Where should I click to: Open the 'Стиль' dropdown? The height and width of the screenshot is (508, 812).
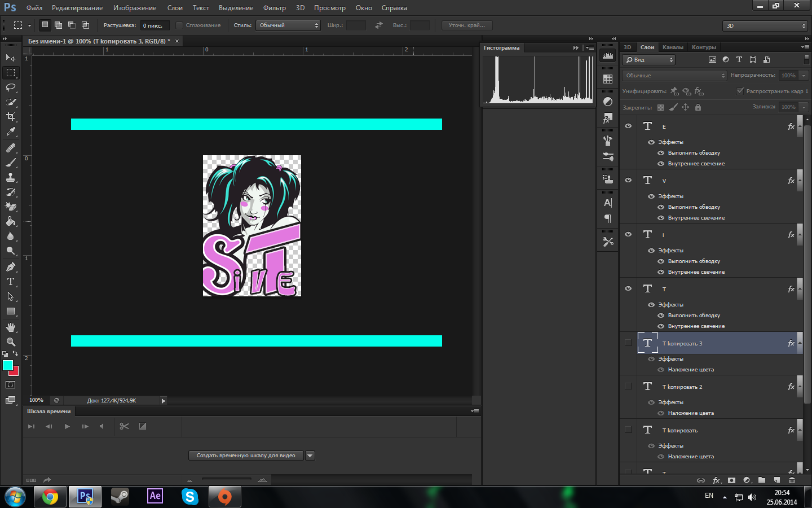[288, 25]
